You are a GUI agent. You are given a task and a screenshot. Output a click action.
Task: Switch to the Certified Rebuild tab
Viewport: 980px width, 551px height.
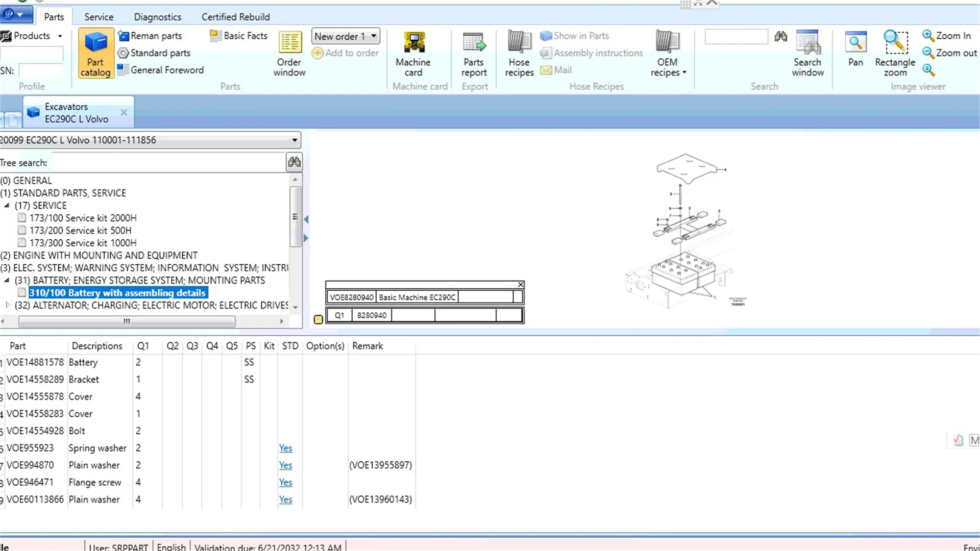tap(236, 17)
